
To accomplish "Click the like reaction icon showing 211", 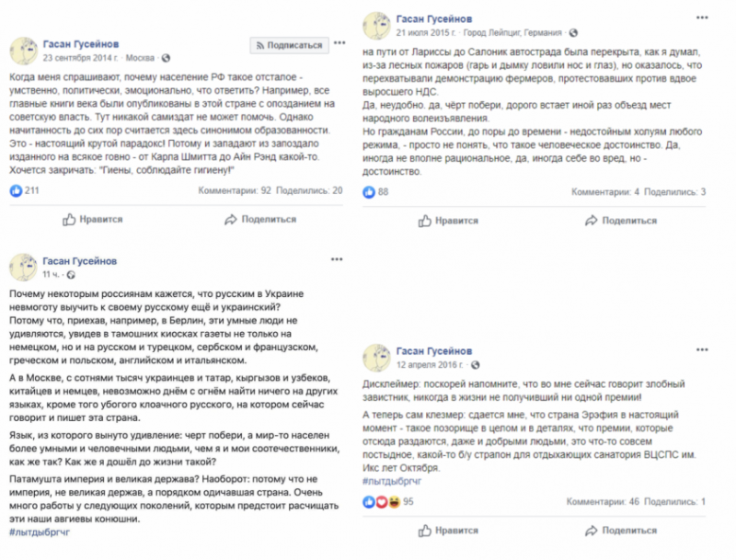I will coord(16,191).
